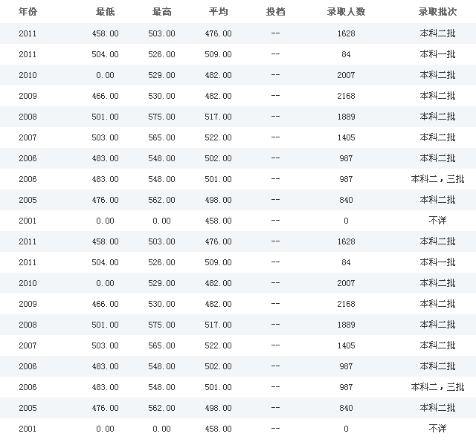Click the first 2168 admission count cell
The height and width of the screenshot is (448, 476).
click(346, 96)
